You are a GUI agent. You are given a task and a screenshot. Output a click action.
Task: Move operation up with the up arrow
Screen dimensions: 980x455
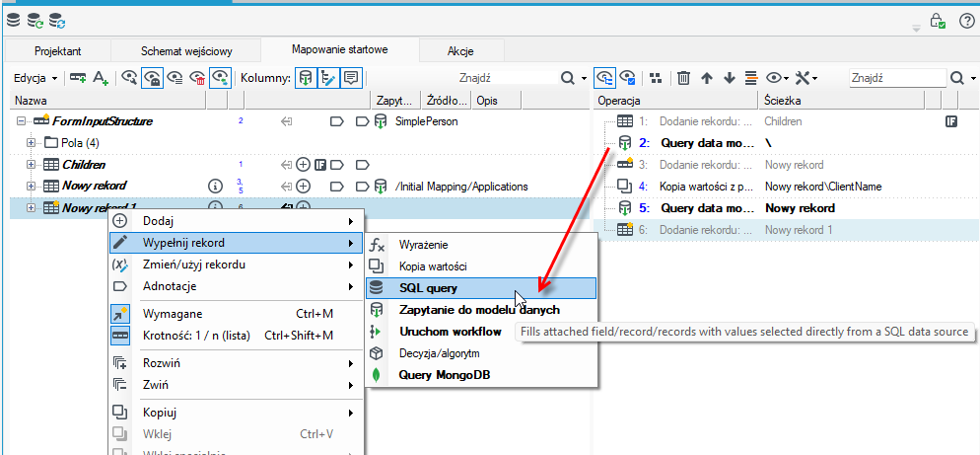(706, 78)
